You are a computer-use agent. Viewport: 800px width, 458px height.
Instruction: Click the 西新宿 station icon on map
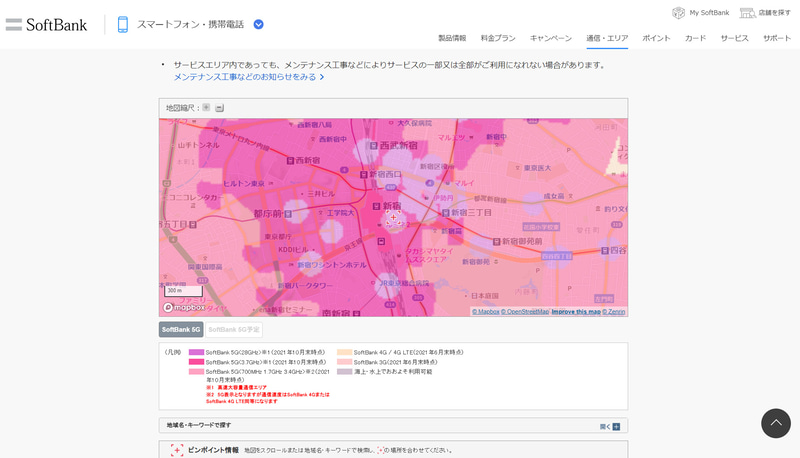(x=290, y=161)
